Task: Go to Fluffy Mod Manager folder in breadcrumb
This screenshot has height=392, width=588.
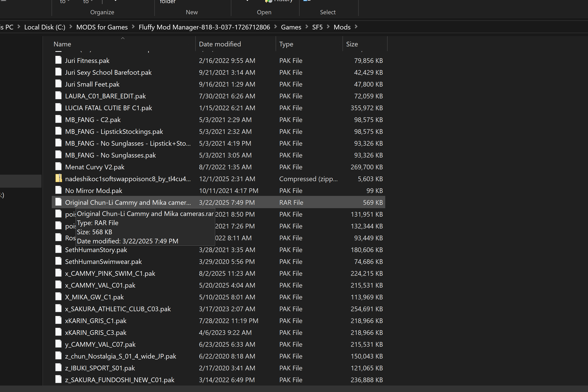Action: pyautogui.click(x=204, y=27)
